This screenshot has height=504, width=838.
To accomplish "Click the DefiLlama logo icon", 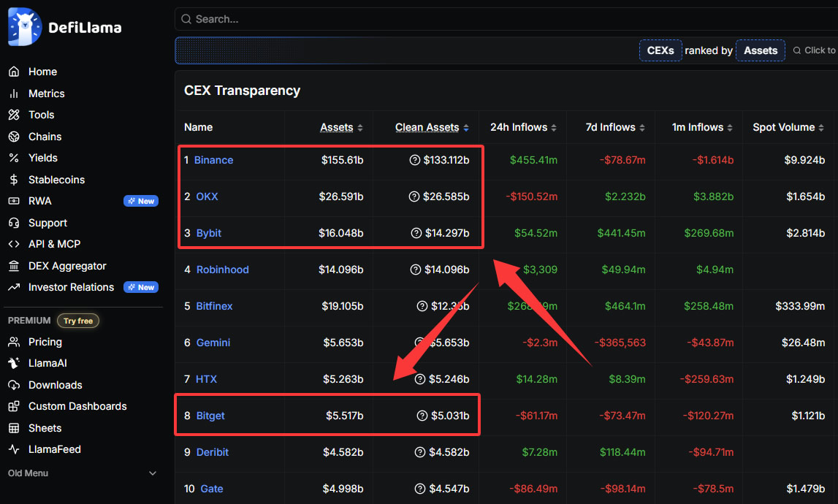I will pos(25,27).
